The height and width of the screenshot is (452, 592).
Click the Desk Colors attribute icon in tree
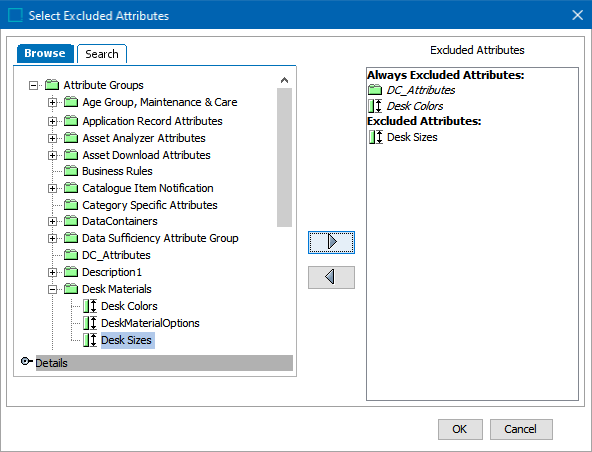tap(90, 306)
